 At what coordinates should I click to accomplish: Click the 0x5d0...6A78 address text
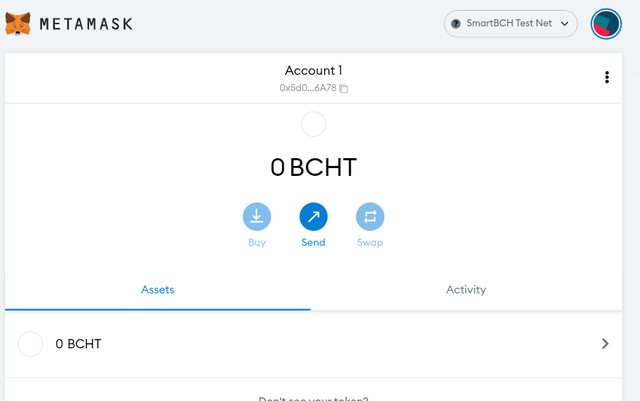tap(308, 88)
